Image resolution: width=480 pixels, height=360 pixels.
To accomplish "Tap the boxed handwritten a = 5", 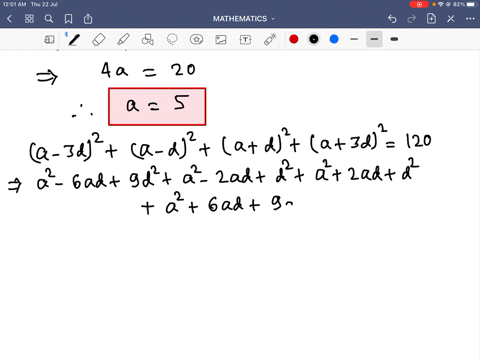I will (157, 106).
